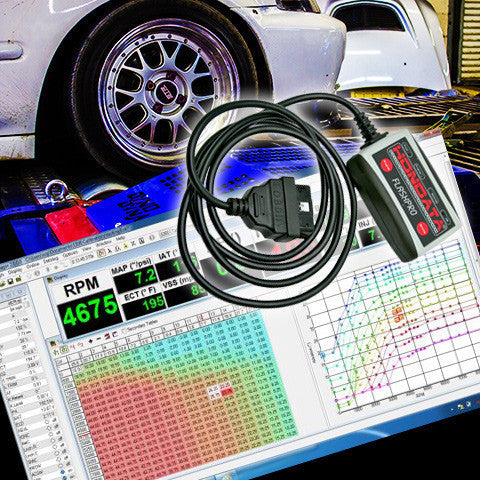
Task: Click the round orange main toolbar icon
Action: pyautogui.click(x=101, y=253)
